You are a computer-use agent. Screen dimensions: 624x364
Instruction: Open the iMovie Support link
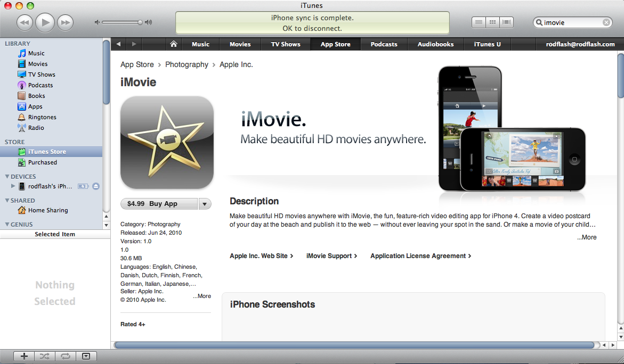[x=332, y=256]
